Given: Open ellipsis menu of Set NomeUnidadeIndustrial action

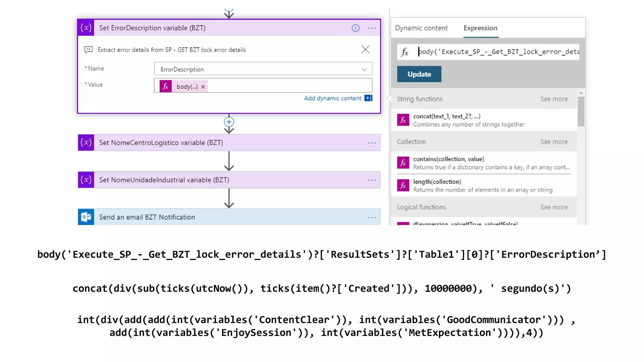Looking at the screenshot, I should 372,180.
